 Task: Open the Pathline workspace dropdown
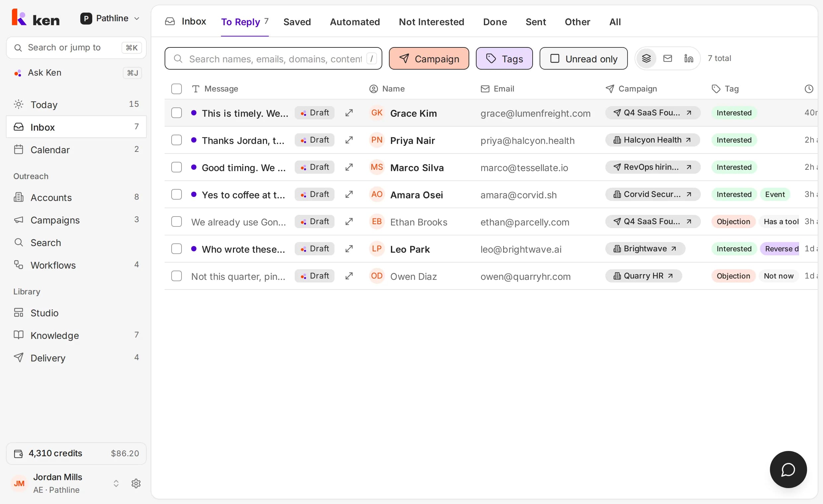click(110, 18)
